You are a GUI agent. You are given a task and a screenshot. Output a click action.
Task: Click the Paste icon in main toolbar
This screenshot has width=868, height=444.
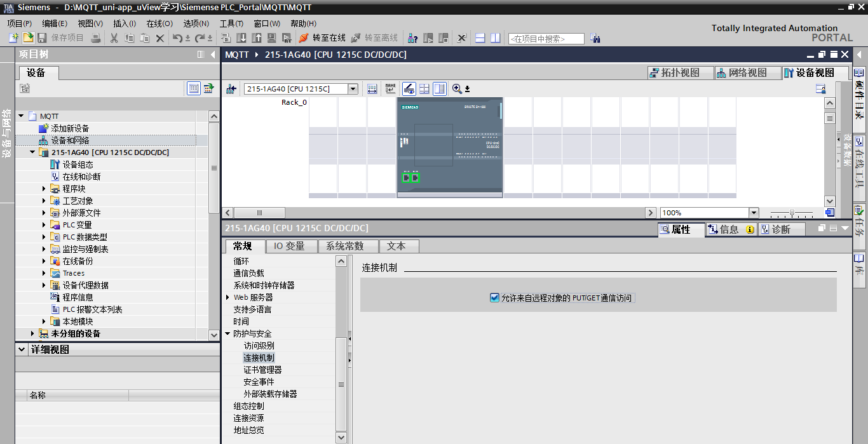144,38
